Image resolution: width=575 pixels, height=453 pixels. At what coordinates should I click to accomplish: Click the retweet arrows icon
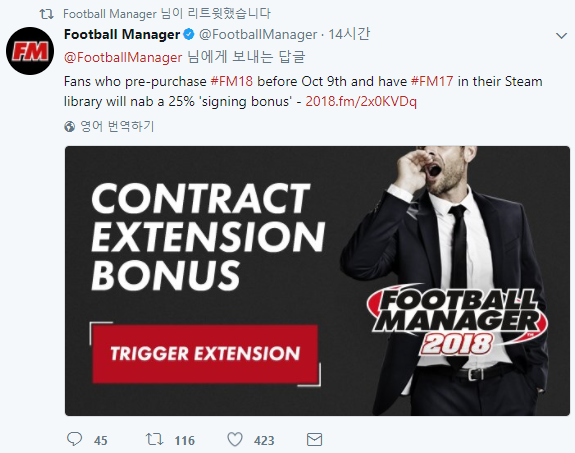click(154, 439)
